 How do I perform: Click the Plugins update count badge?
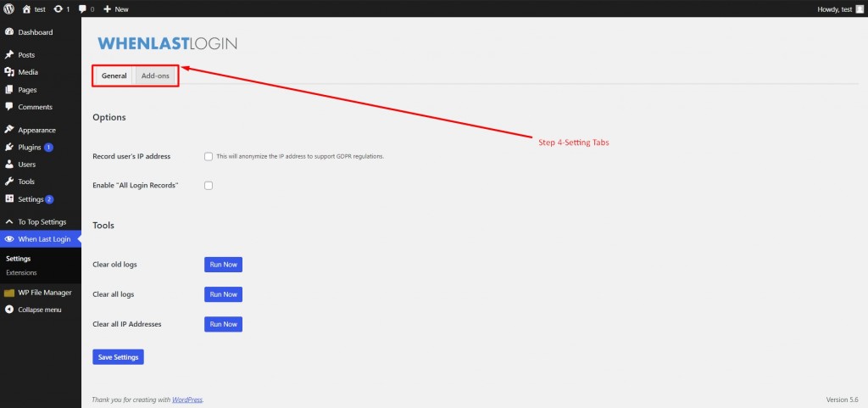48,148
